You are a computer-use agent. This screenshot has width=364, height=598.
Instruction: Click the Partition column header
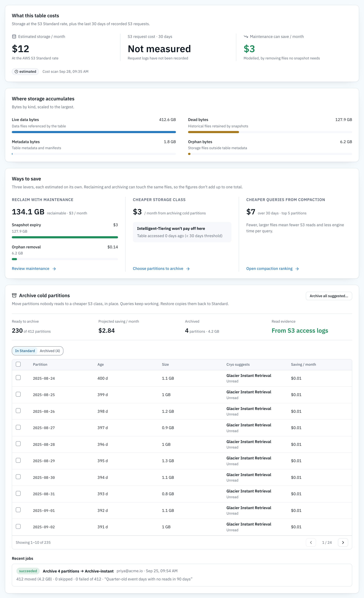(x=40, y=365)
